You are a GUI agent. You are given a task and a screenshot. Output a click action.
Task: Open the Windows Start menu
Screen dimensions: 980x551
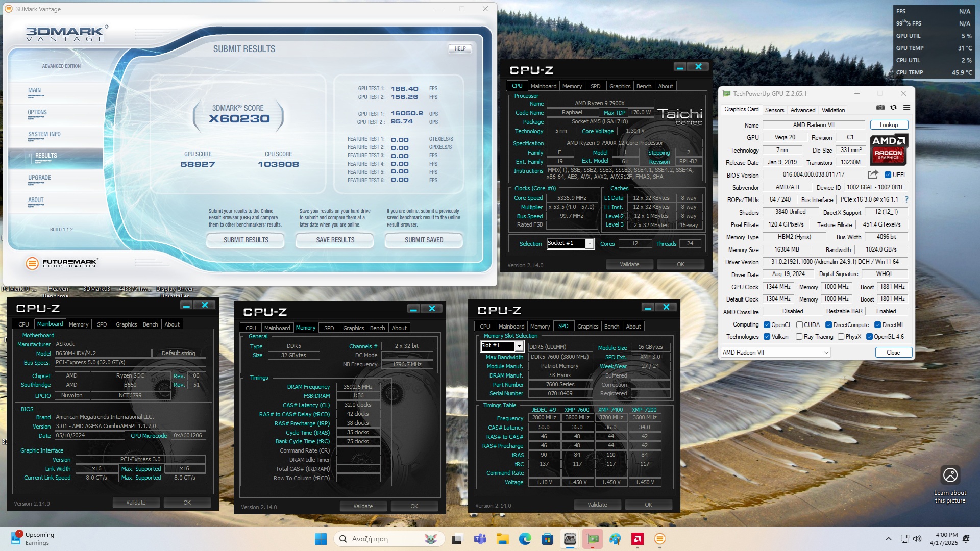[x=321, y=539]
